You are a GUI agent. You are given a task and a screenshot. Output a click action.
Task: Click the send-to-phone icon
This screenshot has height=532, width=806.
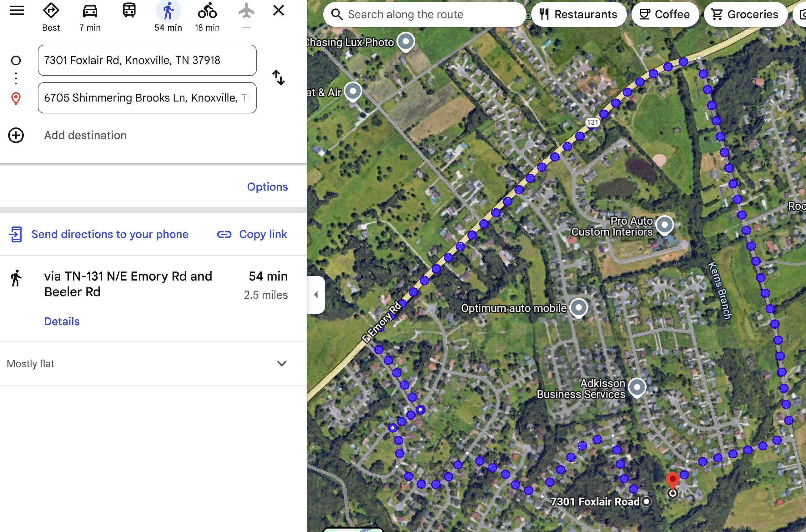coord(16,234)
